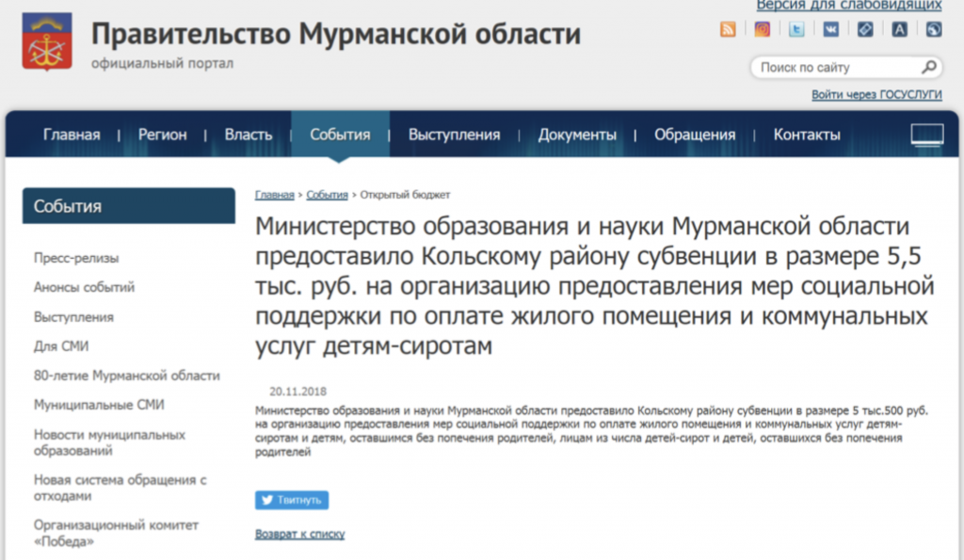Image resolution: width=964 pixels, height=560 pixels.
Task: Click the letter A icon in header
Action: [900, 29]
